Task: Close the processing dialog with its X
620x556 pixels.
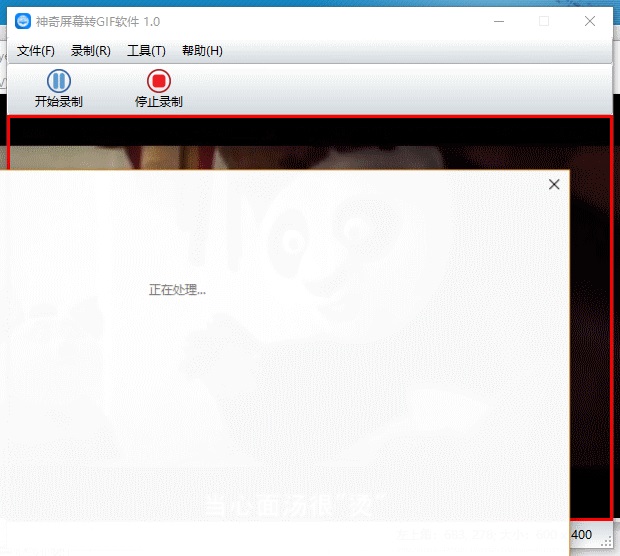Action: 554,184
